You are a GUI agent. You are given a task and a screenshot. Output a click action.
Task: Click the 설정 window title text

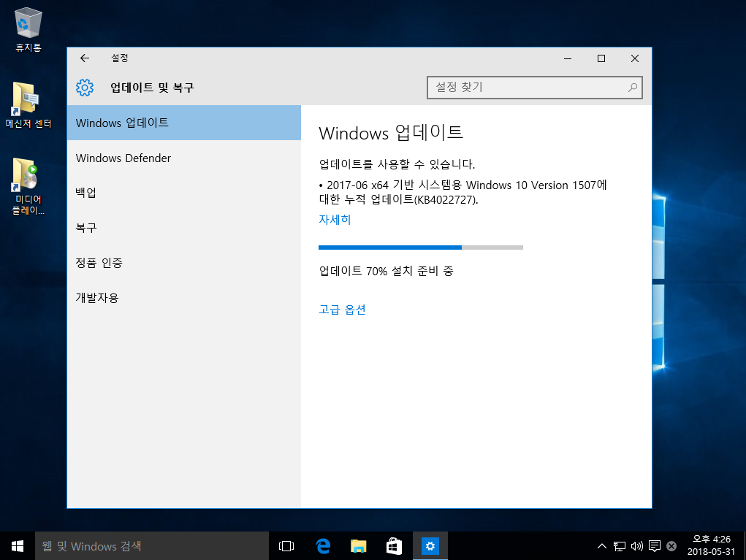[120, 58]
